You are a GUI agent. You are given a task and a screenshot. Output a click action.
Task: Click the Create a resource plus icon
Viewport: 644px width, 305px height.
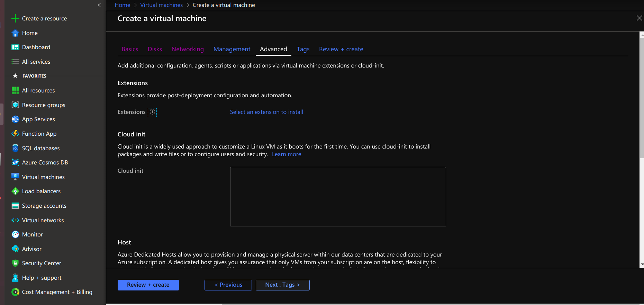pyautogui.click(x=15, y=18)
